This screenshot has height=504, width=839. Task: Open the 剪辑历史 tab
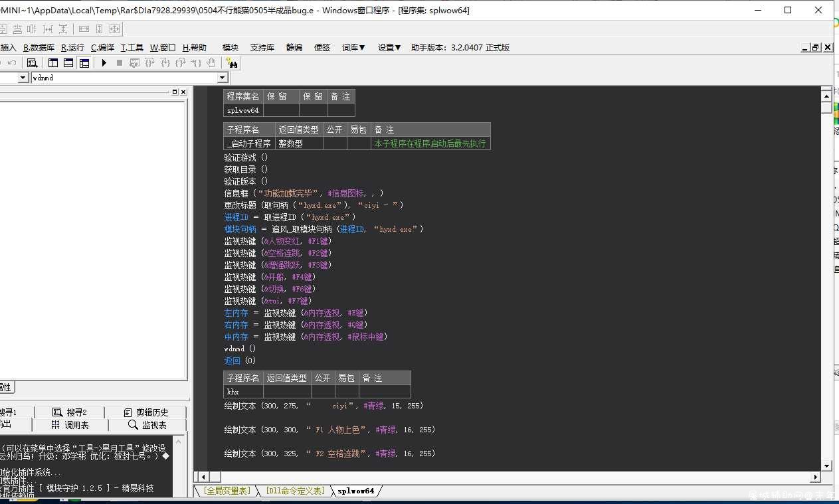(146, 412)
